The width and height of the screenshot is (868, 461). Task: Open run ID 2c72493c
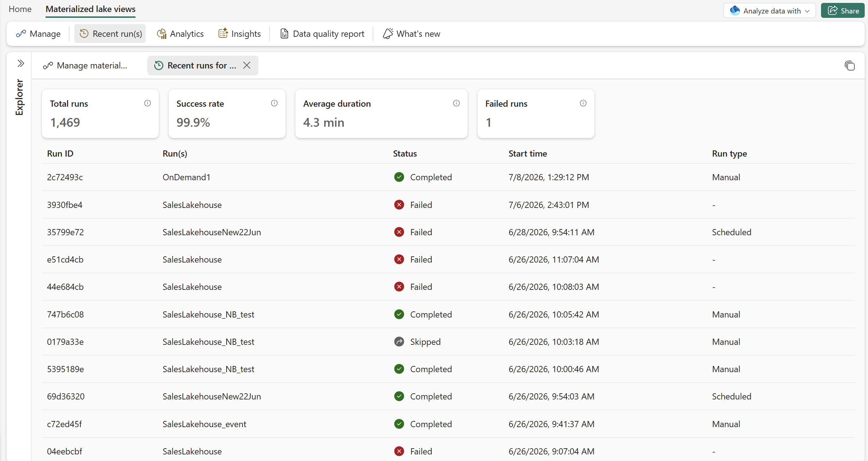pos(65,177)
